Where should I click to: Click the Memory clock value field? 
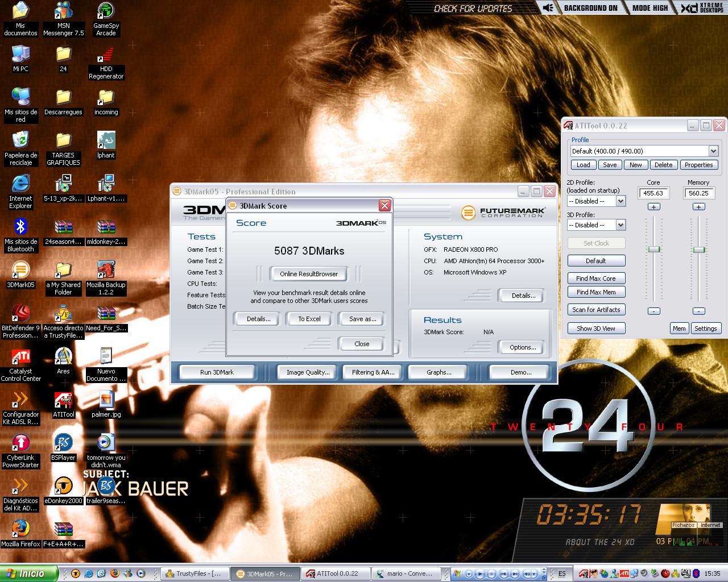(698, 193)
